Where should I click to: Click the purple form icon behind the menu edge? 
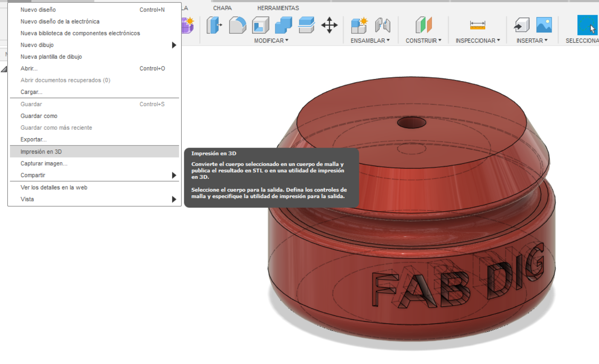tap(188, 25)
